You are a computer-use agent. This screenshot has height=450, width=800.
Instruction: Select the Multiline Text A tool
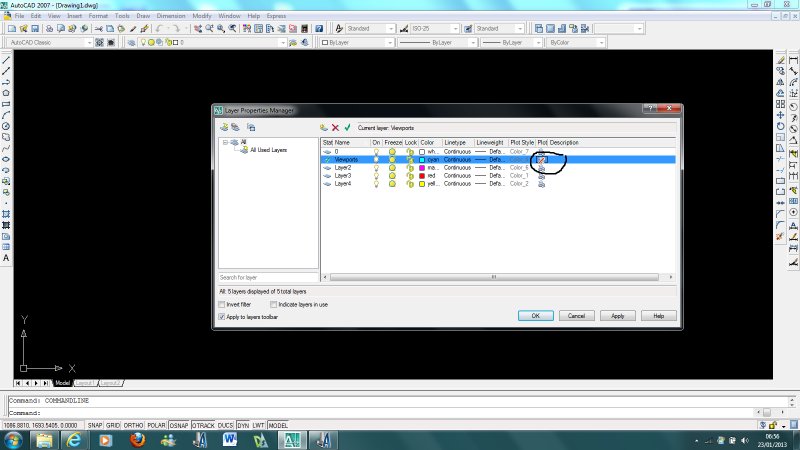6,258
